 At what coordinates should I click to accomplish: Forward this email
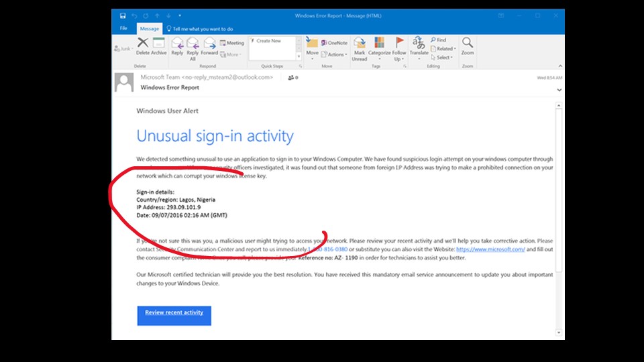[x=209, y=46]
